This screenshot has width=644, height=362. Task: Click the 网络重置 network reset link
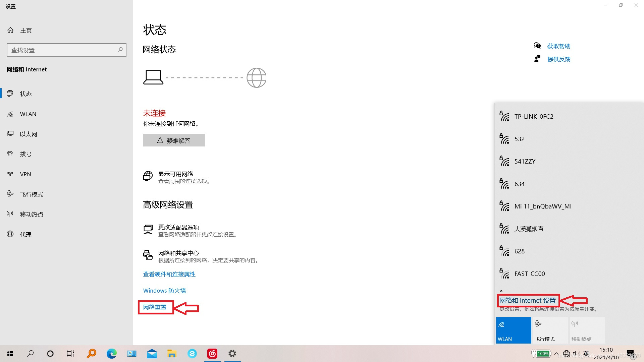click(x=155, y=307)
